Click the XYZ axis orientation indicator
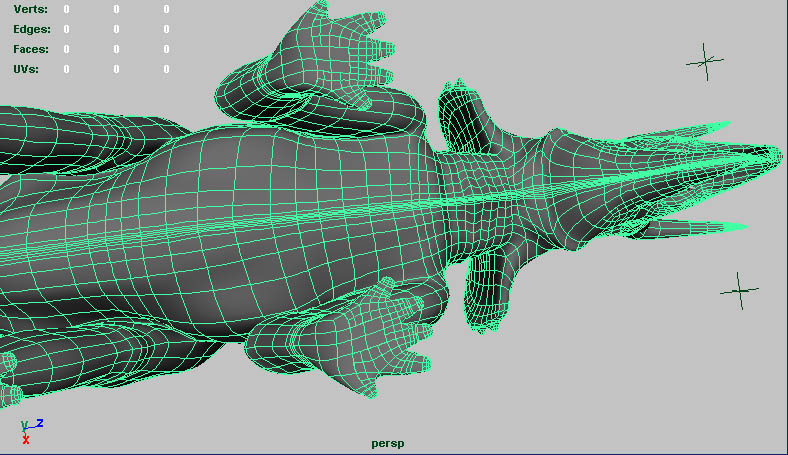The height and width of the screenshot is (455, 788). [31, 432]
